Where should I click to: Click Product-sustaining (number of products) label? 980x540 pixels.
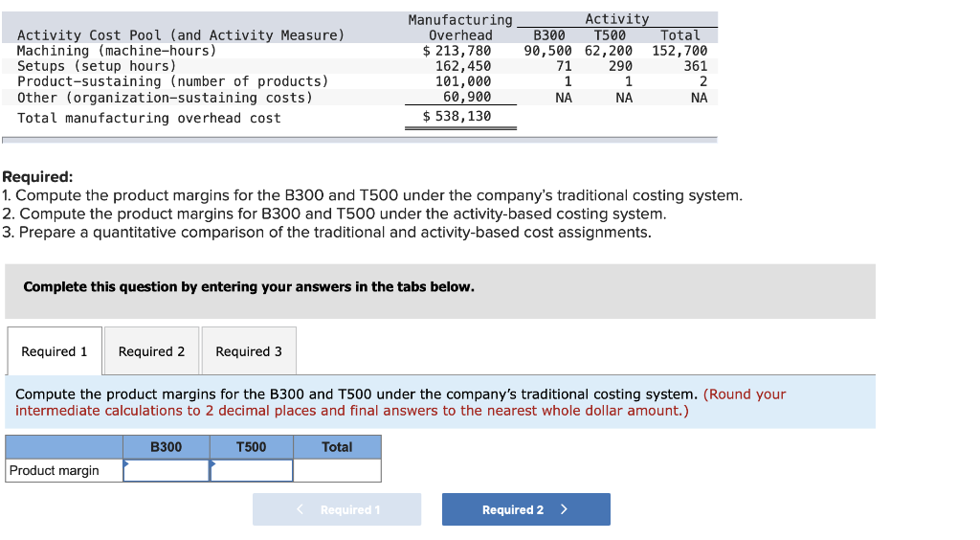(173, 81)
